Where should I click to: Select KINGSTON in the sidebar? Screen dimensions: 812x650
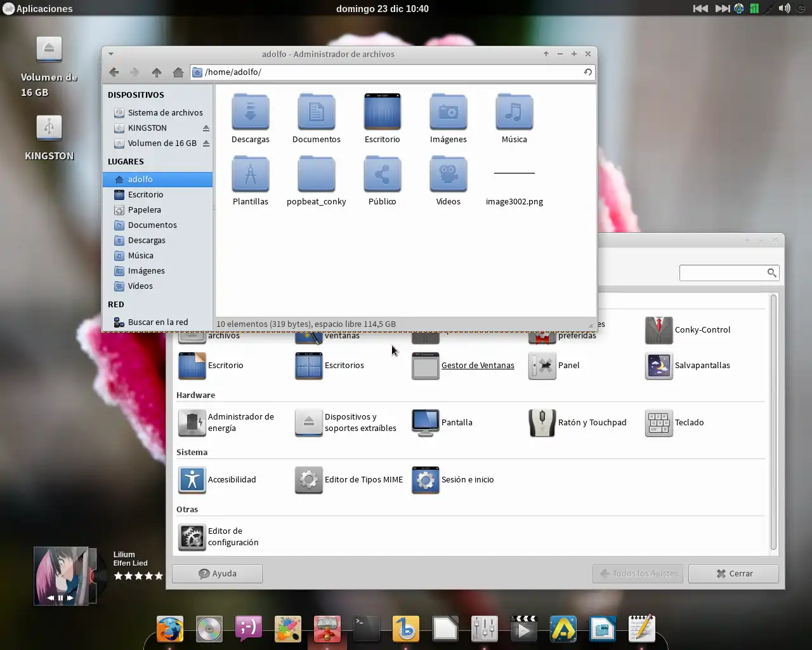[157, 128]
